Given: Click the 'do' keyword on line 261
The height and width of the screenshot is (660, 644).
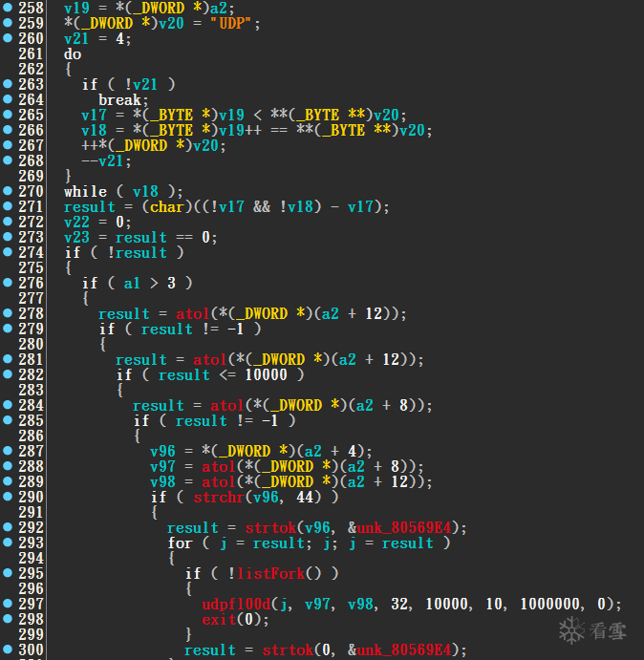Looking at the screenshot, I should [x=73, y=53].
